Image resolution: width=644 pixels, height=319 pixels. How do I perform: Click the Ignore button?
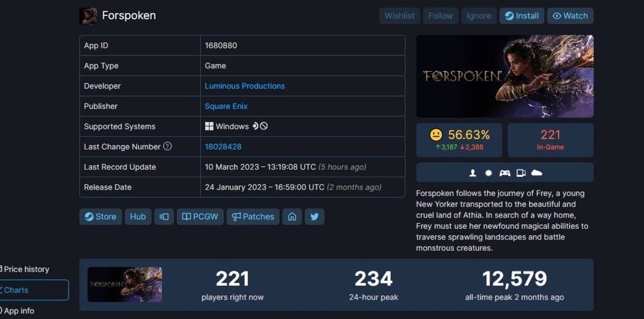coord(479,16)
